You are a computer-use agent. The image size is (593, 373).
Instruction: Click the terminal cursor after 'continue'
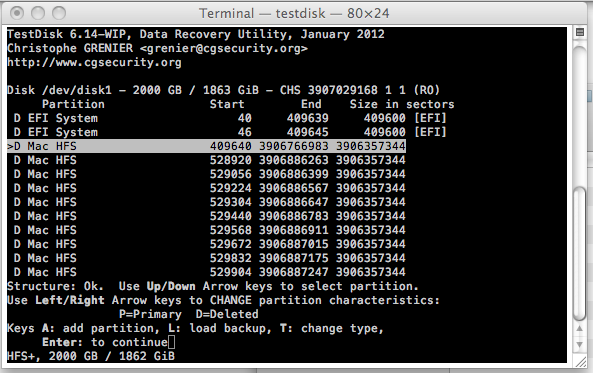click(172, 342)
